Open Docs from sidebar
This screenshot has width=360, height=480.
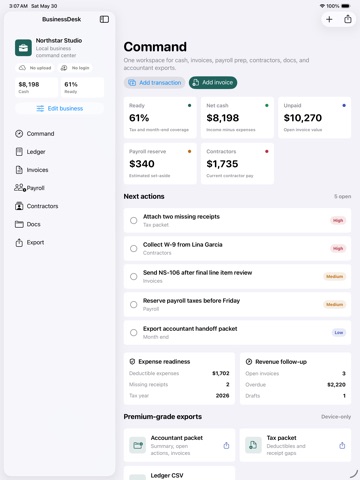(x=59, y=224)
